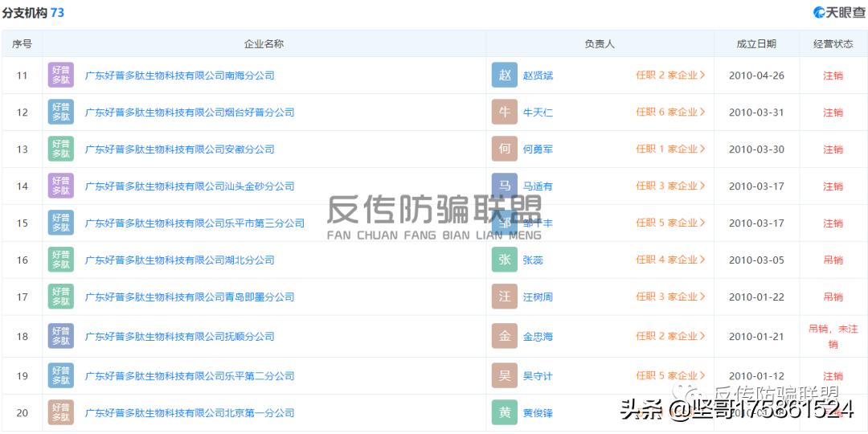Click the logo icon for 南海分公司 row
The height and width of the screenshot is (434, 868).
(x=61, y=76)
